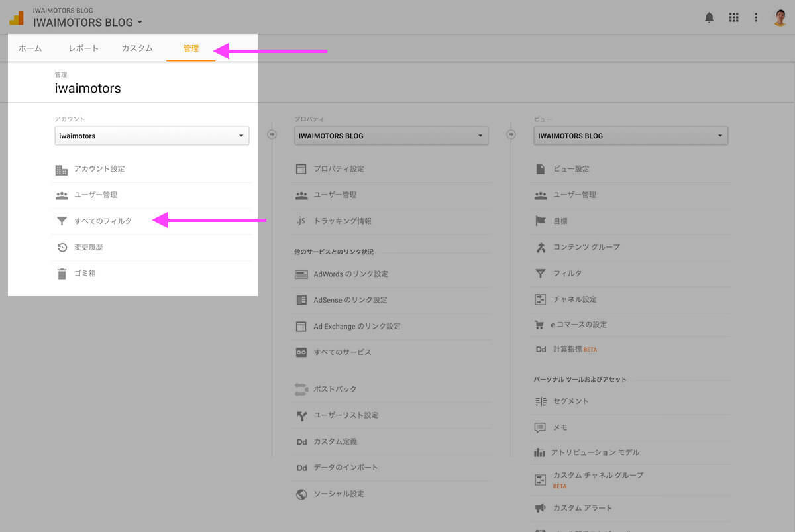Click the アトリビューション モデル bar chart icon
The height and width of the screenshot is (532, 795).
pos(539,452)
